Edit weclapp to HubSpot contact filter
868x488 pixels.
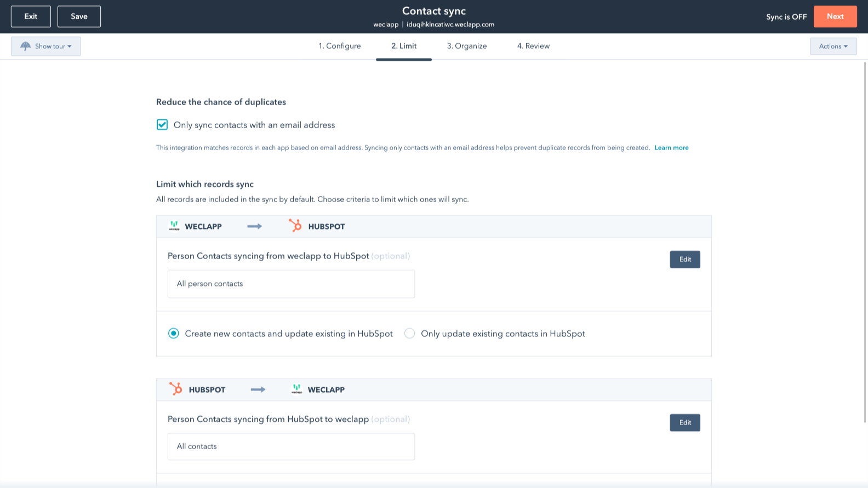pyautogui.click(x=684, y=260)
